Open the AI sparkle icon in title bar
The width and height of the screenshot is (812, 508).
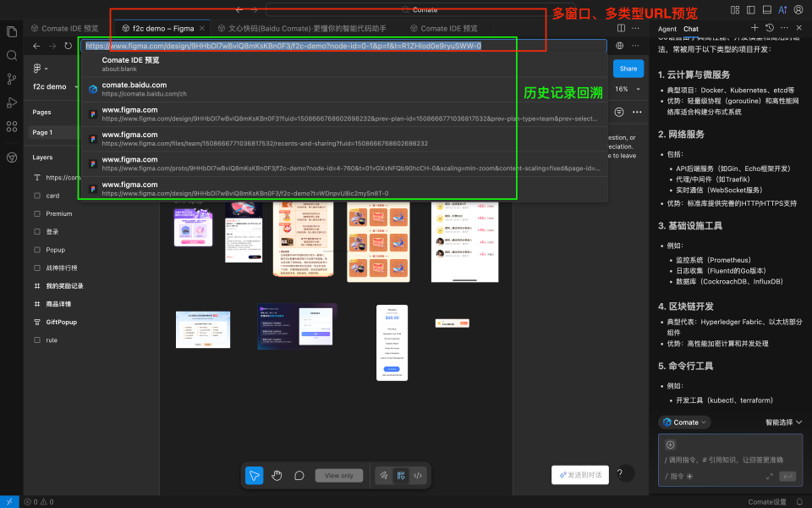coord(782,10)
